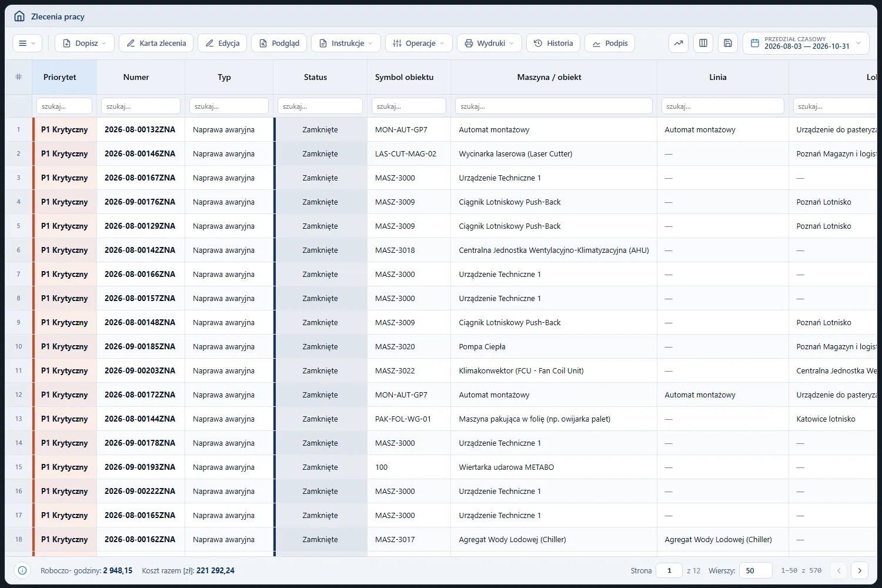The width and height of the screenshot is (882, 588).
Task: Focus the Priorytet filter search field
Action: click(65, 106)
